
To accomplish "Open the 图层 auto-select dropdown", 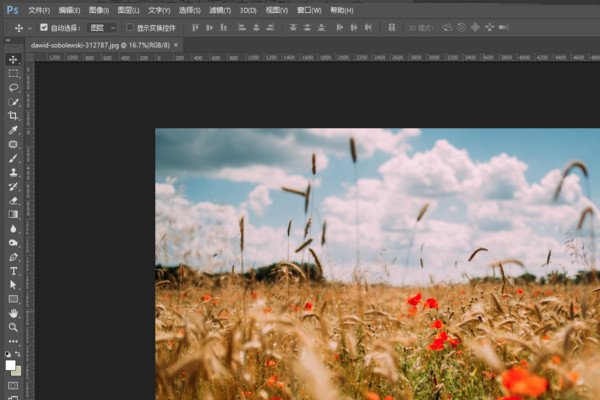I will 101,27.
